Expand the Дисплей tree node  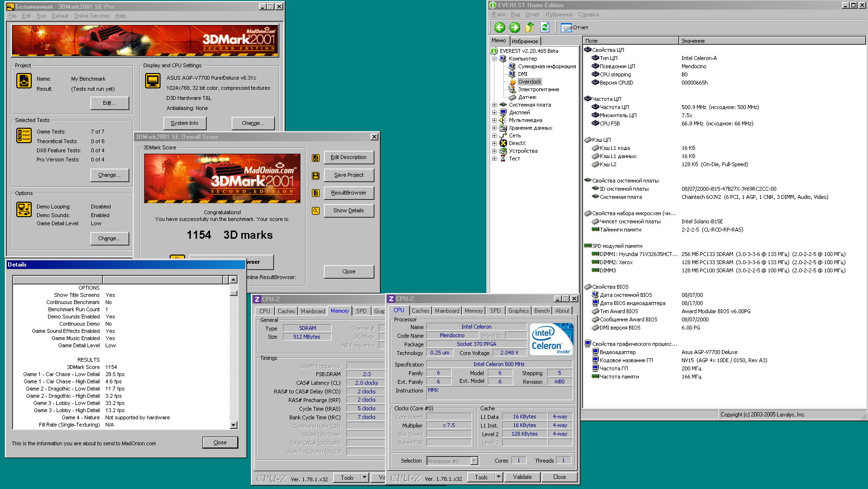(494, 112)
